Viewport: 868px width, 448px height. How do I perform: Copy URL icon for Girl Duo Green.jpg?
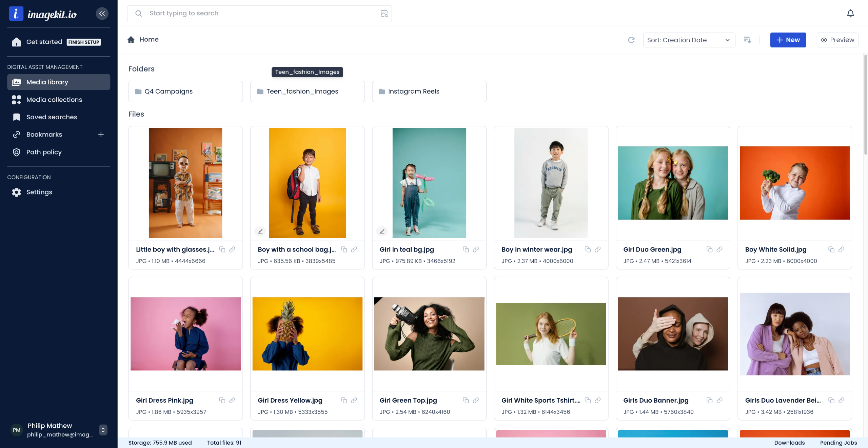(x=709, y=249)
